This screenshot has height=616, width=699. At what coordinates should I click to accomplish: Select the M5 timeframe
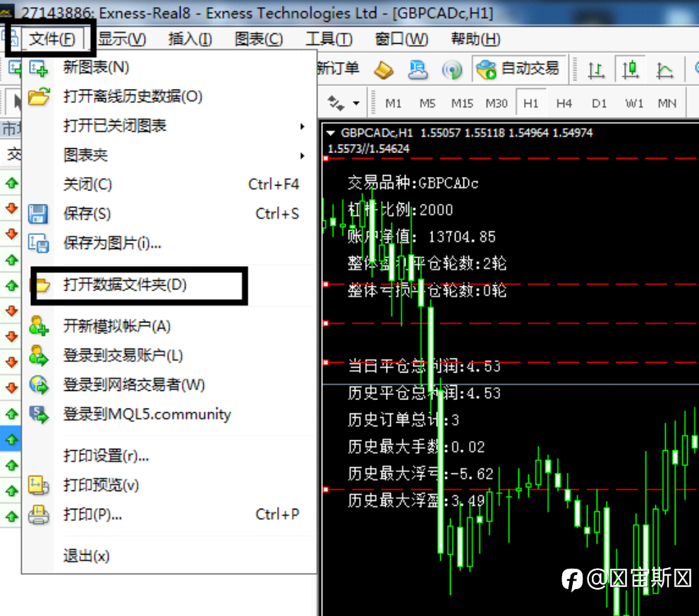[427, 104]
